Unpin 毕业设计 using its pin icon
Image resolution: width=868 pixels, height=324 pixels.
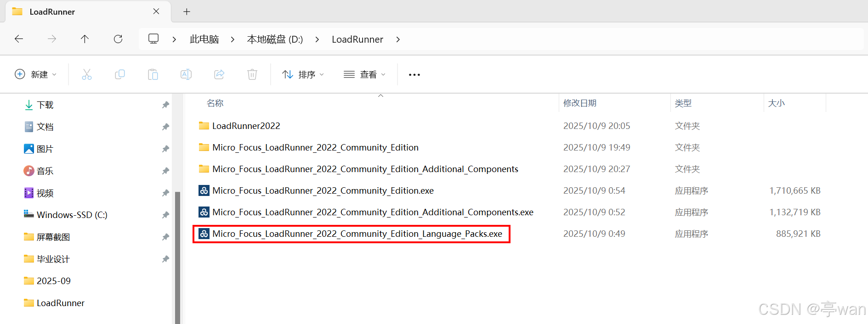click(165, 259)
